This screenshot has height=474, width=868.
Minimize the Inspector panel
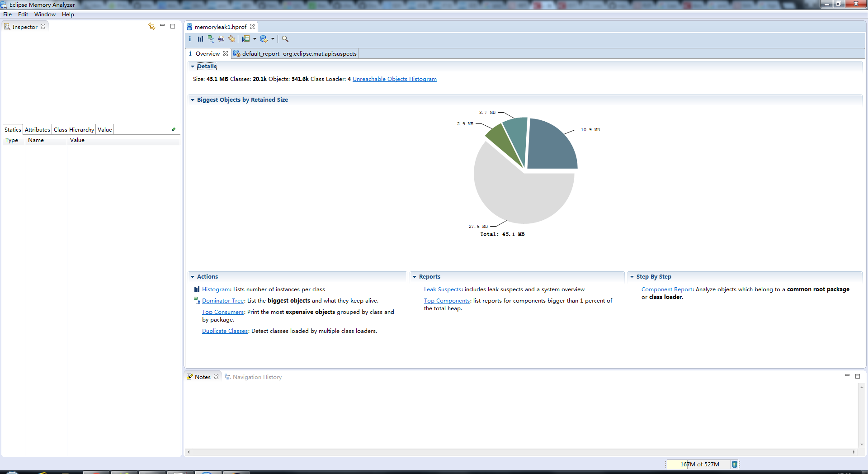pyautogui.click(x=162, y=26)
